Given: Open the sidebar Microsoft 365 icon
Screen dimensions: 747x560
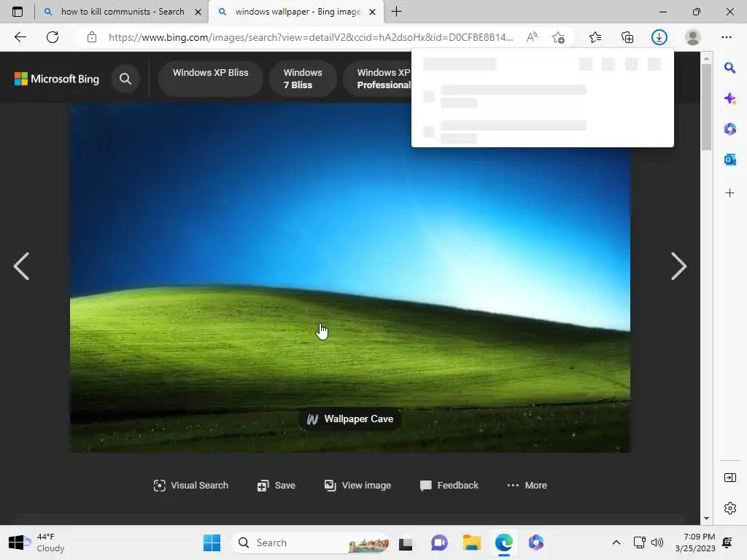Looking at the screenshot, I should click(x=729, y=129).
